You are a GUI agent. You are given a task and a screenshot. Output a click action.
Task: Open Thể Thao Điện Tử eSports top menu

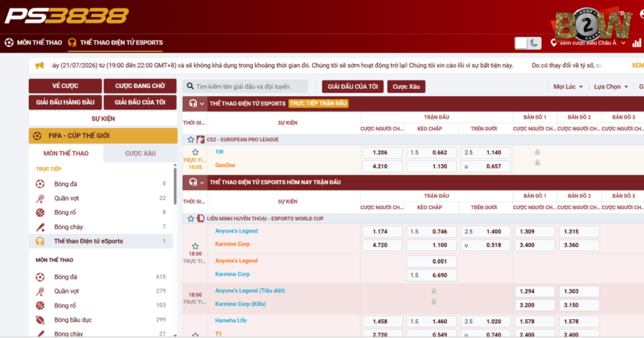point(121,42)
